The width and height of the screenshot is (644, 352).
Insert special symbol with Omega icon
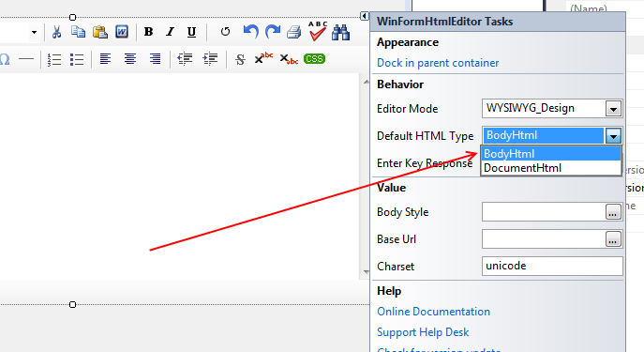coord(5,59)
